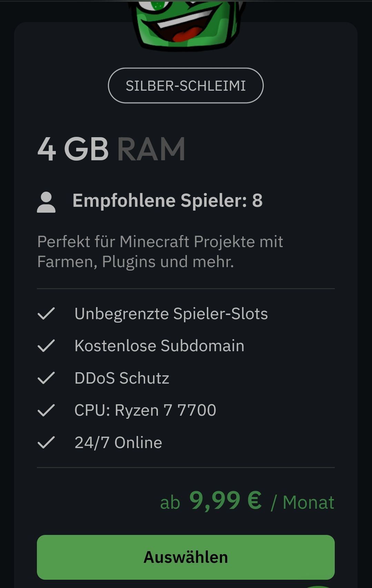The width and height of the screenshot is (372, 588).
Task: Click the checkmark next to DDoS Schutz
Action: (46, 378)
